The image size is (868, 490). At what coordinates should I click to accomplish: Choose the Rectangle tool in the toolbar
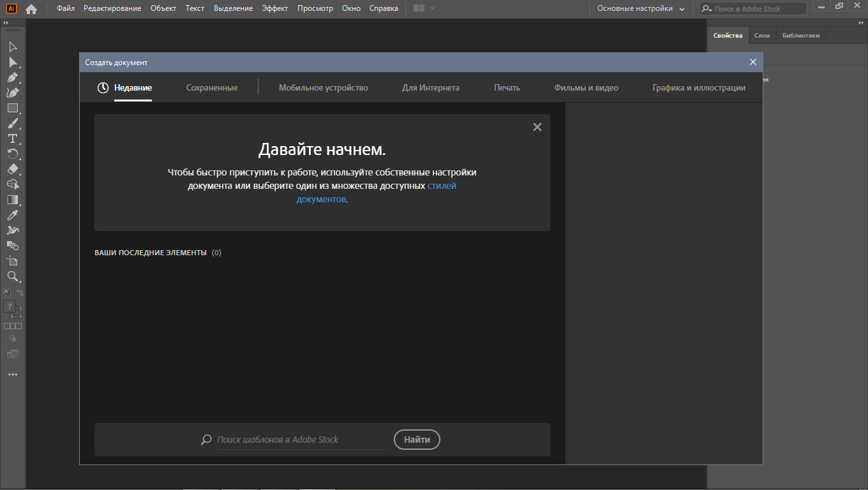point(12,108)
